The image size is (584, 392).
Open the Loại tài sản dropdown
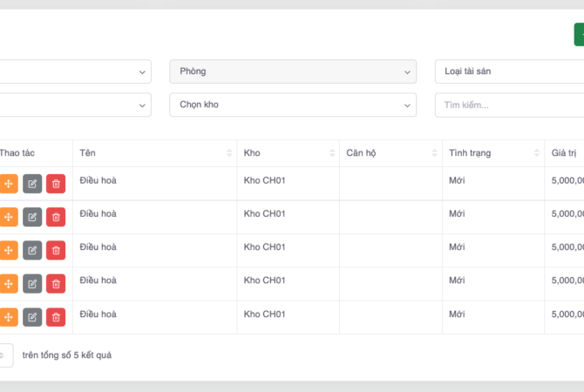point(509,71)
